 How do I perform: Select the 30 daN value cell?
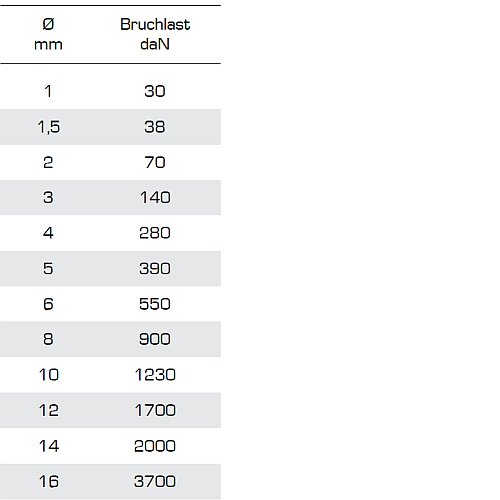pos(155,91)
